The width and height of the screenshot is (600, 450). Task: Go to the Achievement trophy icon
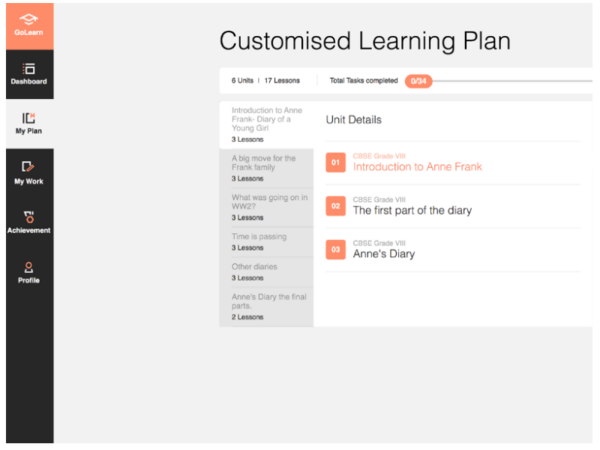pos(28,216)
